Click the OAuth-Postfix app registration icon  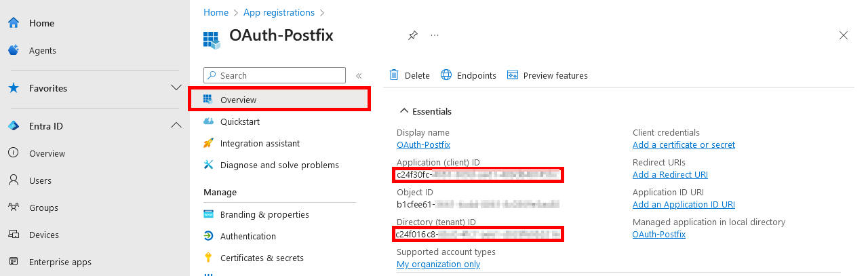(x=212, y=39)
